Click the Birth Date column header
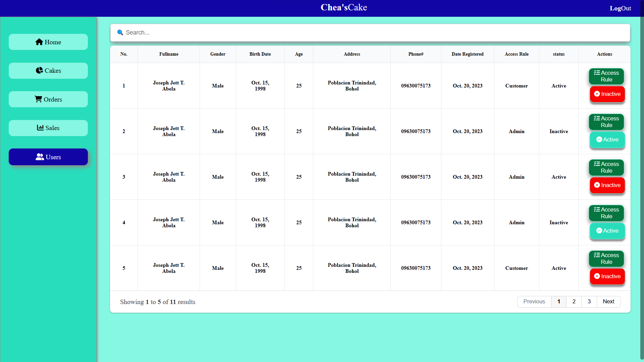 [260, 54]
